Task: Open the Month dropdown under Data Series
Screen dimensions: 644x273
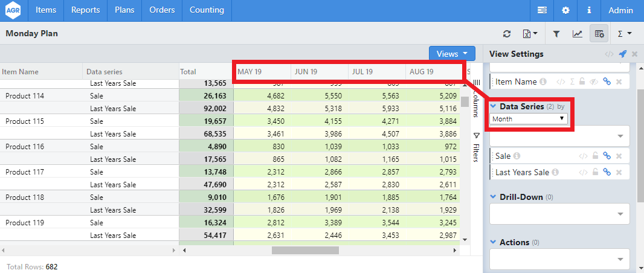Action: point(529,119)
